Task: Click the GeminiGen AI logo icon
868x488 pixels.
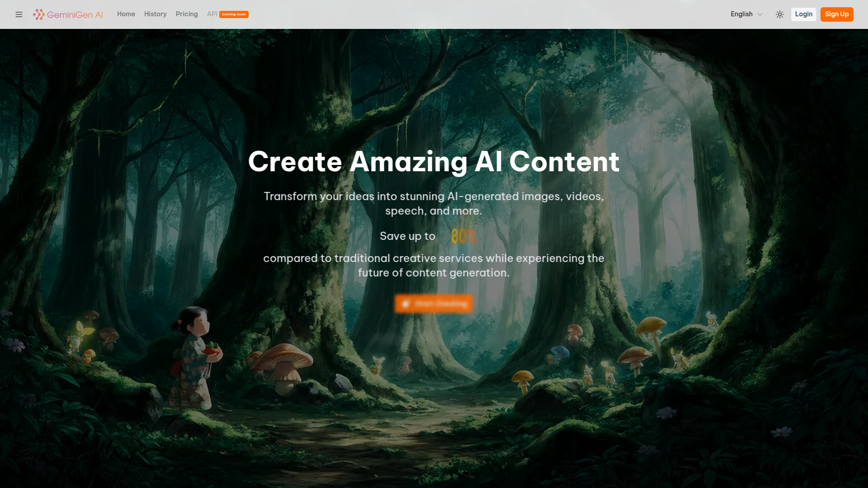Action: 39,14
